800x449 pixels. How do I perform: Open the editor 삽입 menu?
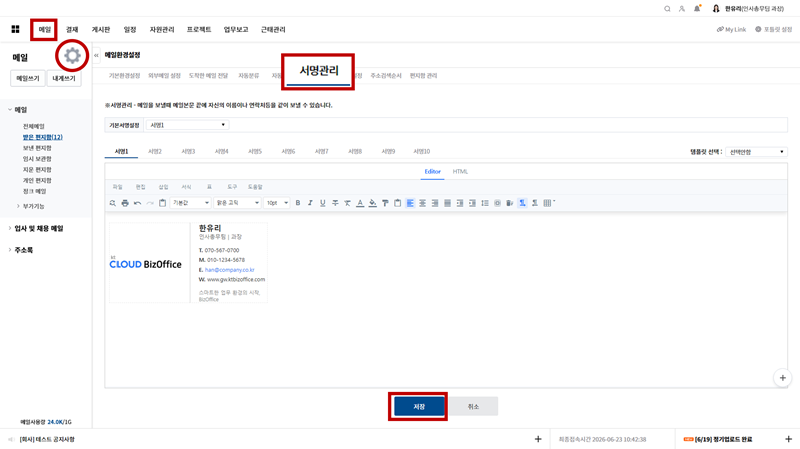point(163,187)
